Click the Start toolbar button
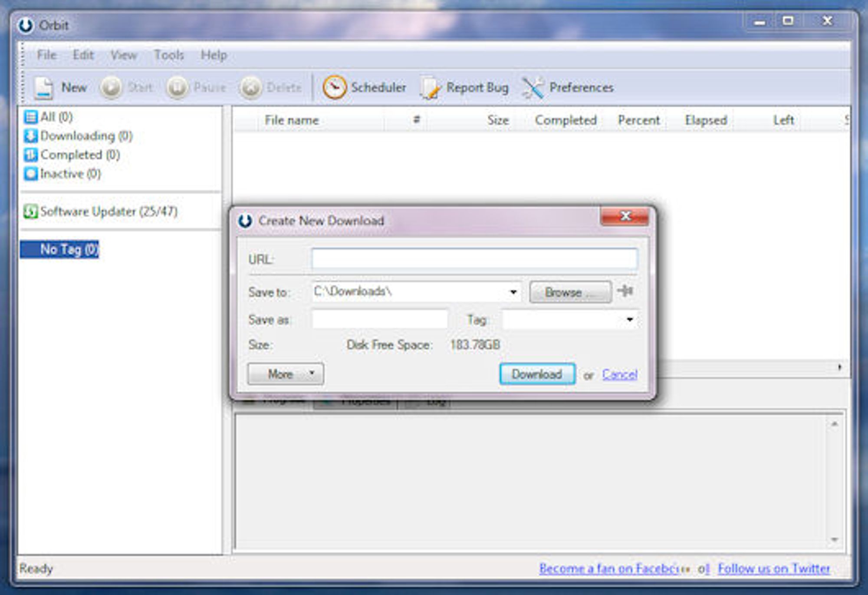The width and height of the screenshot is (868, 595). [x=126, y=88]
